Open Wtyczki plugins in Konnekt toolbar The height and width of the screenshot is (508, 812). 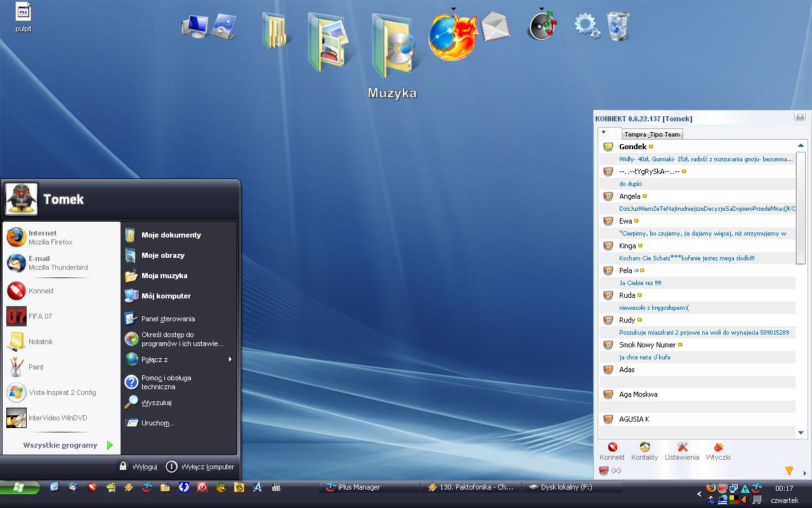pos(718,451)
